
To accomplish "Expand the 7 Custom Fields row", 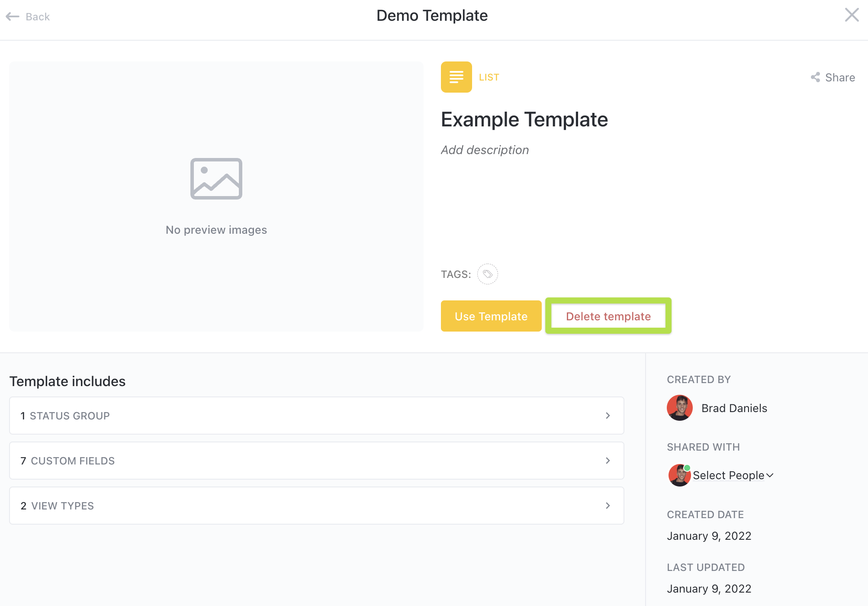I will (316, 461).
